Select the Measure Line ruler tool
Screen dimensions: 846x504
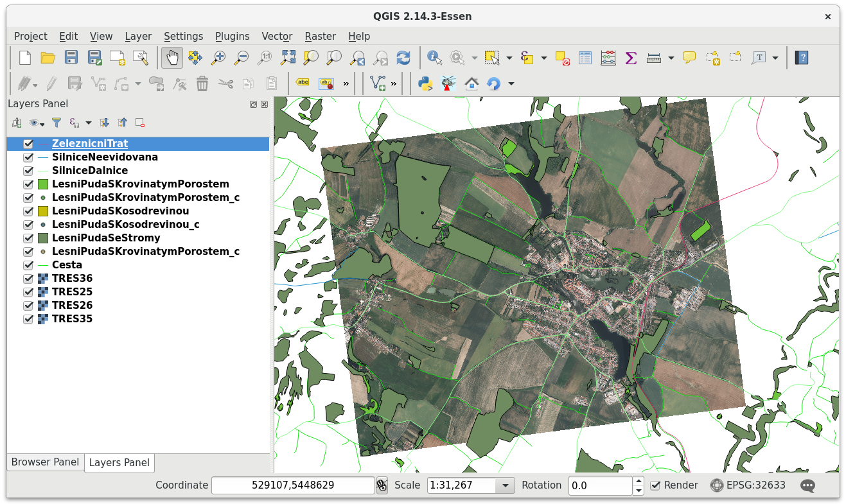[x=654, y=58]
